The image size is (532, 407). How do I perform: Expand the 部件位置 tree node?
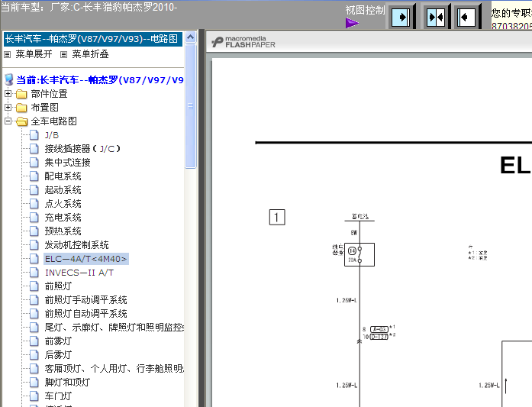pyautogui.click(x=8, y=93)
